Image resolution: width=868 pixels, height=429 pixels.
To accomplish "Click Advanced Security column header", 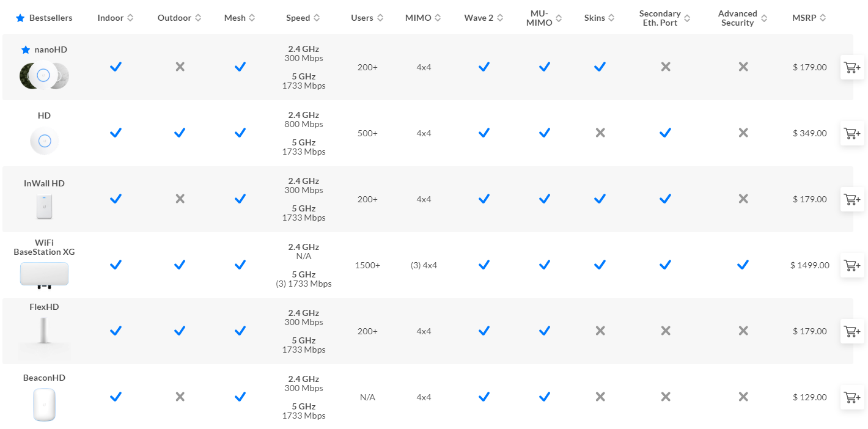I will (x=737, y=18).
